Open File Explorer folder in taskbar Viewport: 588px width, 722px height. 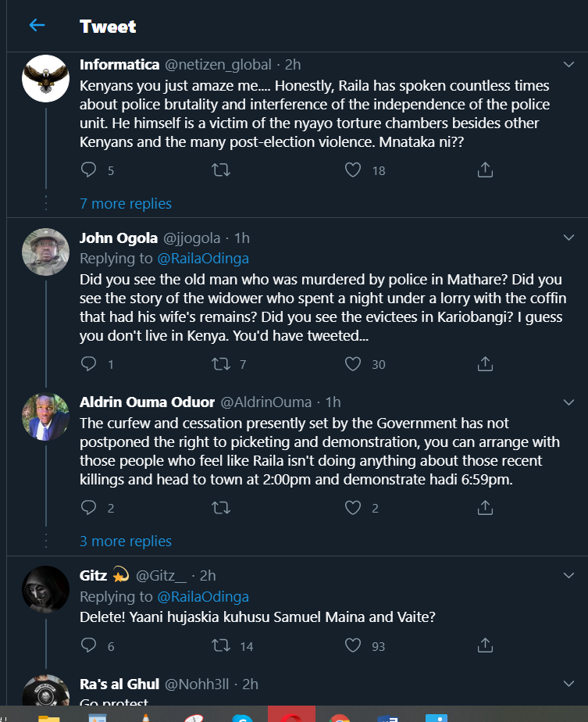[x=49, y=716]
